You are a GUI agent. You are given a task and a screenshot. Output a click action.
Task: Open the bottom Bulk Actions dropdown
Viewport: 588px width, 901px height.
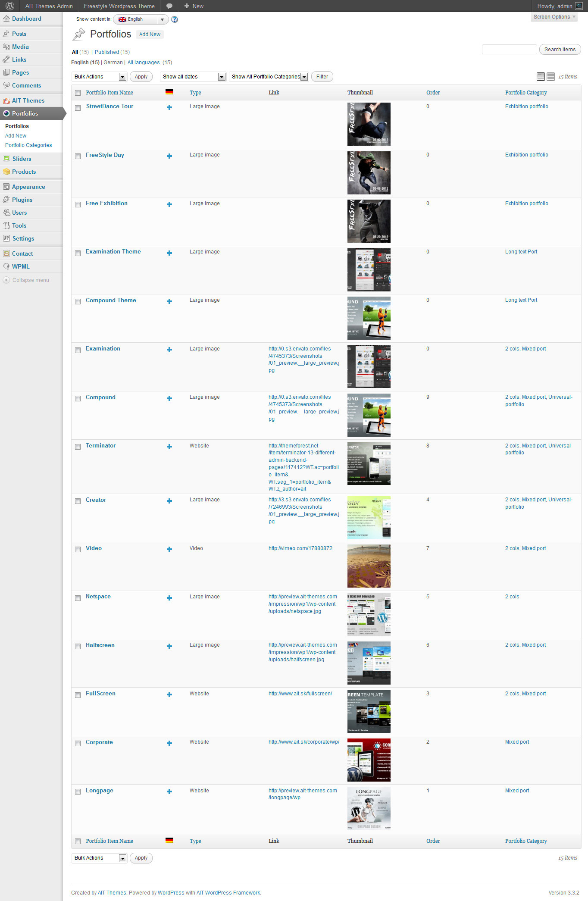[99, 858]
